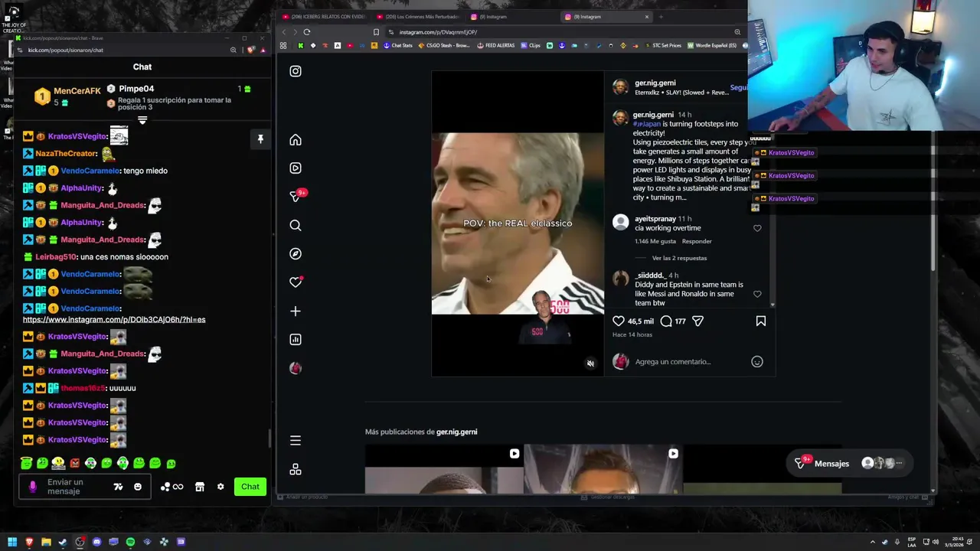Reload the Instagram page
This screenshot has height=551, width=980.
(x=307, y=32)
